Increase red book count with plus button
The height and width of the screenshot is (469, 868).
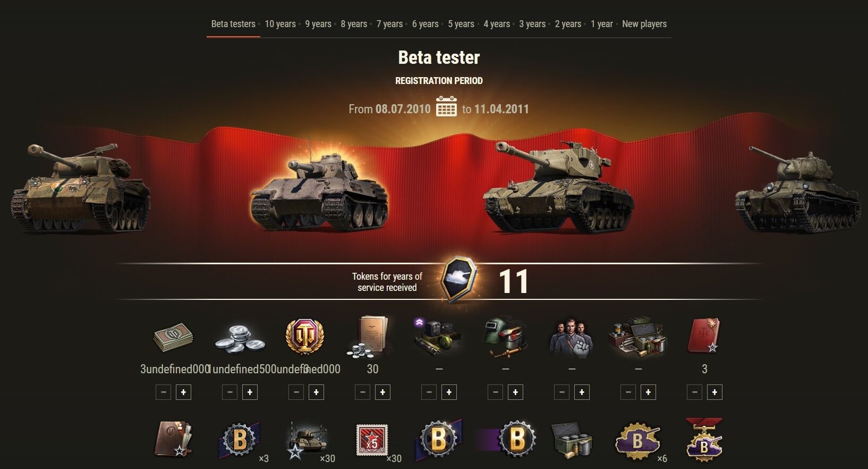point(714,392)
